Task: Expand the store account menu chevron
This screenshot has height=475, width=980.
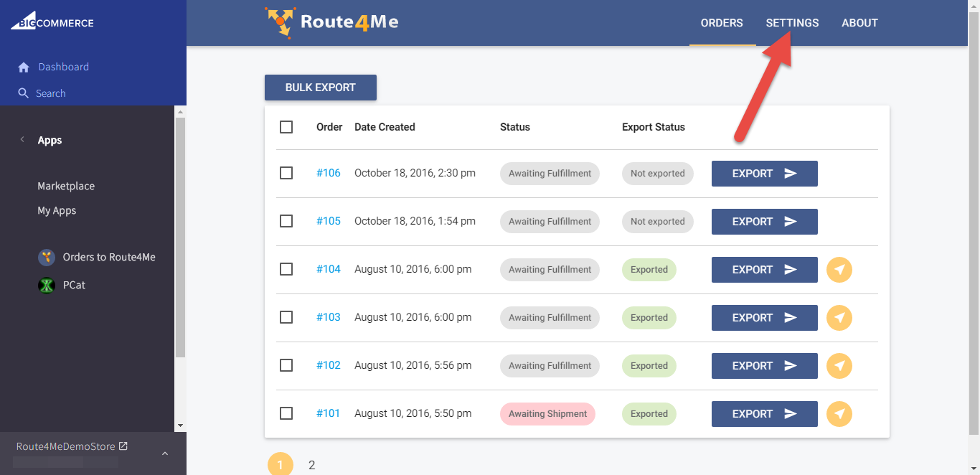Action: [x=164, y=453]
